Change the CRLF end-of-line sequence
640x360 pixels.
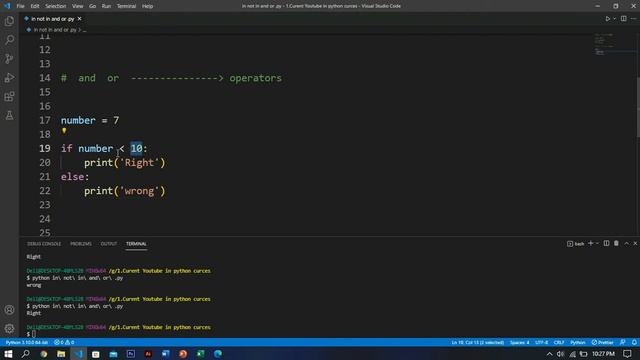tap(559, 342)
